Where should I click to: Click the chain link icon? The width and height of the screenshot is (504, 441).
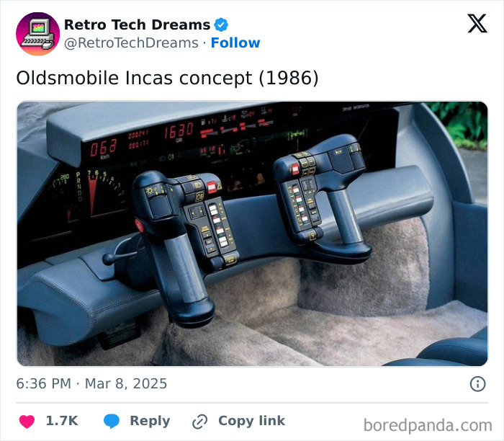[199, 422]
